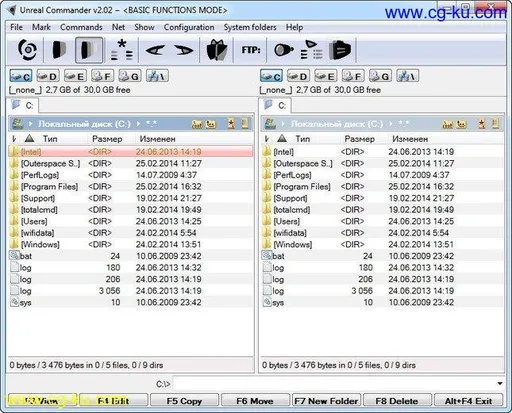Select drive C in left panel
This screenshot has height=413, width=512.
point(21,76)
